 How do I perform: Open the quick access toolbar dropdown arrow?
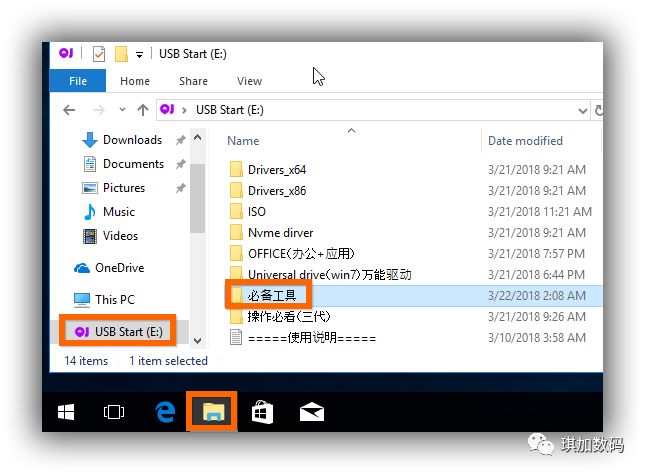point(139,54)
